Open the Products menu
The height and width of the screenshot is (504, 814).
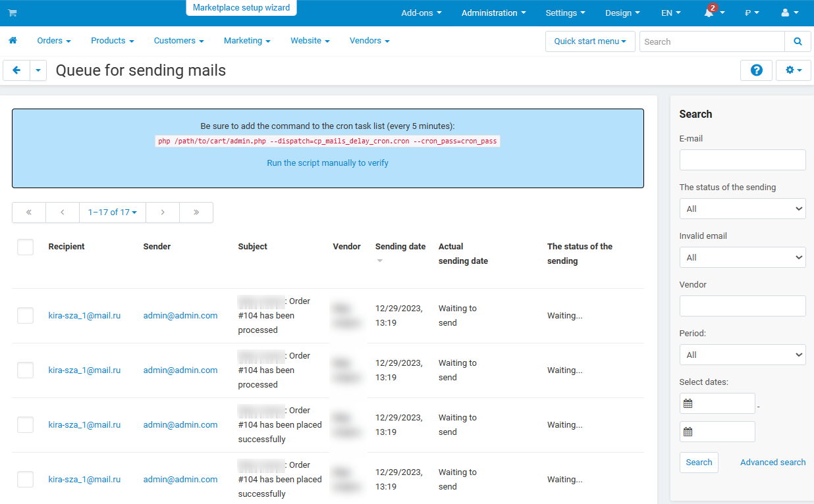point(113,41)
